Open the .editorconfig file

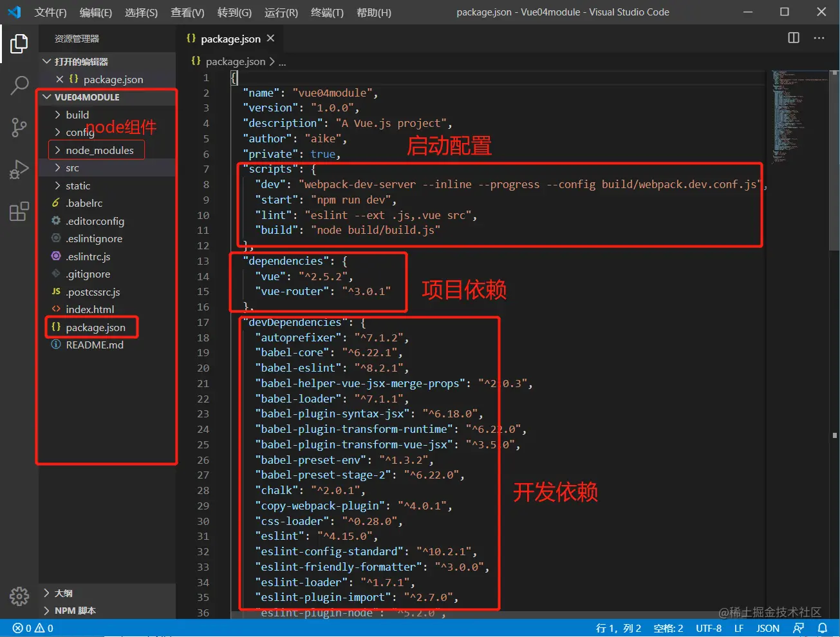(x=107, y=221)
